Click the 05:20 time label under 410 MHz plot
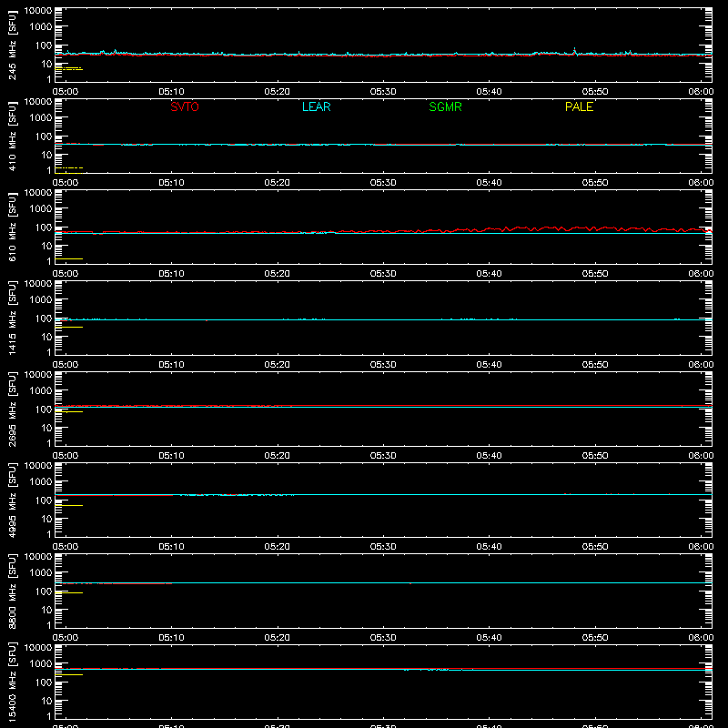 tap(278, 183)
